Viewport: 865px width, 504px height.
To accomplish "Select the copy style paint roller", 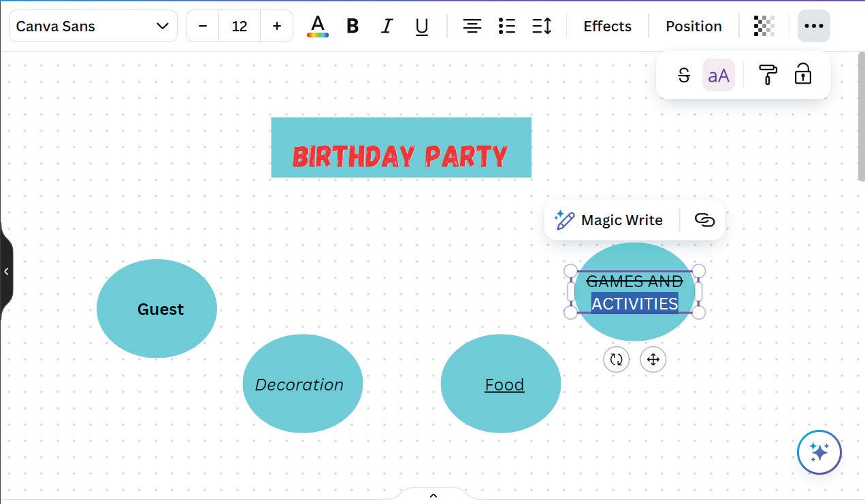I will click(768, 75).
